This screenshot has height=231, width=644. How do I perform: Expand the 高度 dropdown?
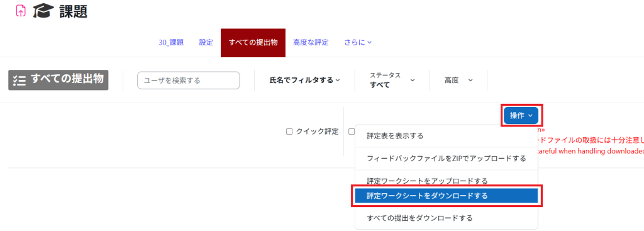click(x=458, y=80)
